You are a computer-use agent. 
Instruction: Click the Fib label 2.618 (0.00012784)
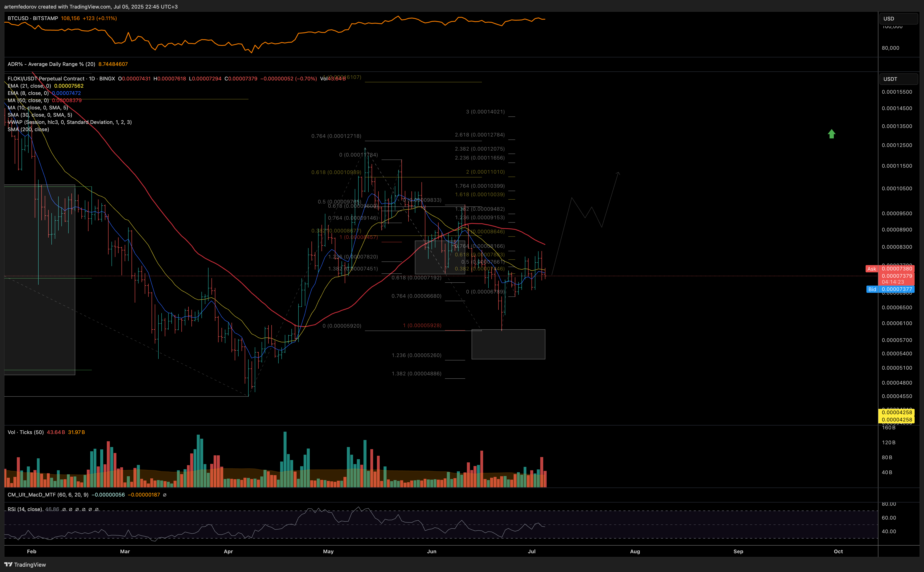(x=480, y=135)
